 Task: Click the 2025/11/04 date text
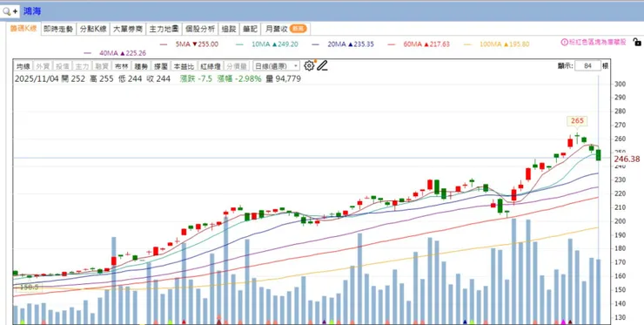(37, 78)
